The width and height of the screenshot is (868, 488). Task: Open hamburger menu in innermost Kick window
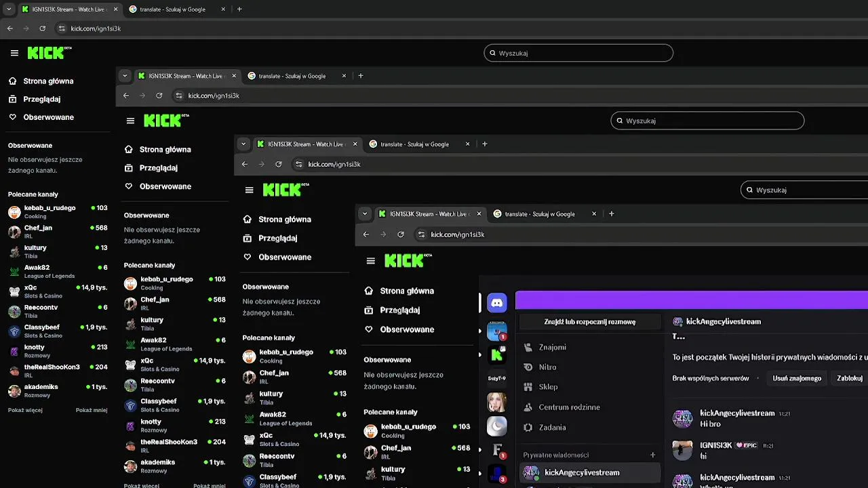(370, 261)
